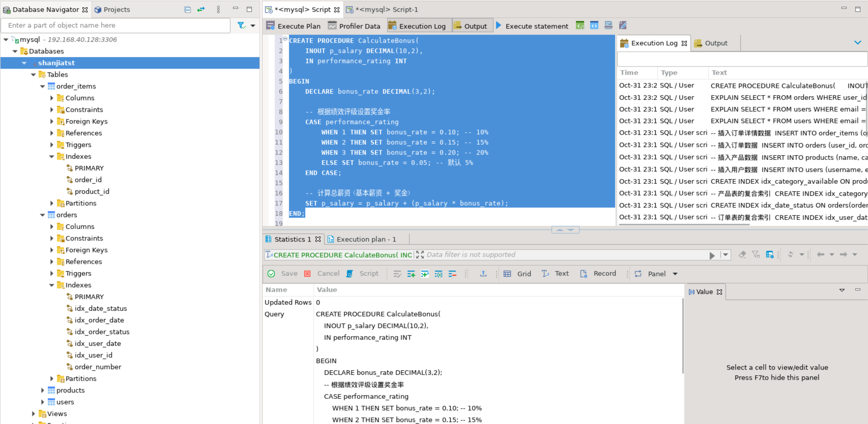Collapse the order_items table node
The width and height of the screenshot is (868, 424).
pos(43,86)
